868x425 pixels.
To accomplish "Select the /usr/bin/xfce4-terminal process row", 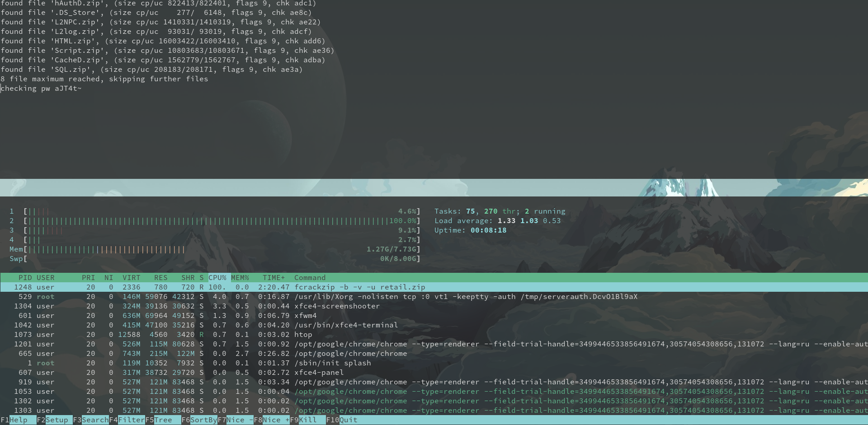I will pos(434,325).
